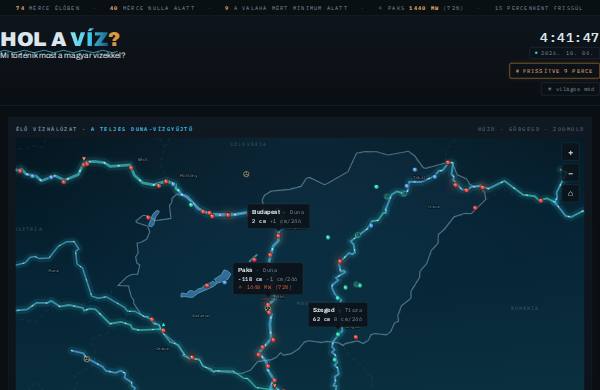Click the live date indicator badge

coord(564,53)
